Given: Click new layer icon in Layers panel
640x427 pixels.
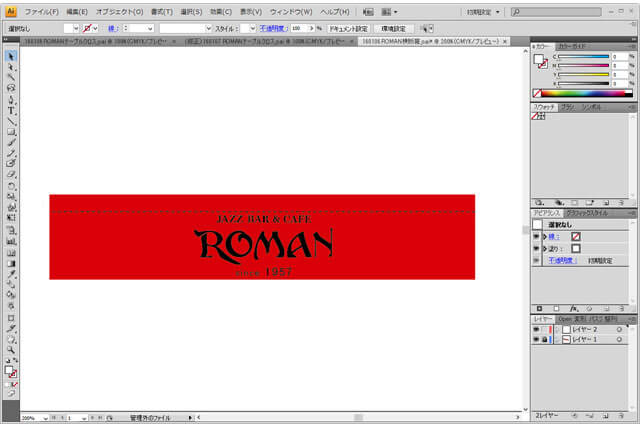Looking at the screenshot, I should point(605,416).
